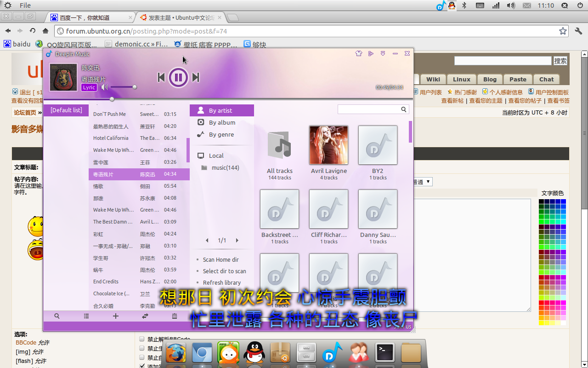Reload the page in the browser
This screenshot has width=588, height=368.
33,31
